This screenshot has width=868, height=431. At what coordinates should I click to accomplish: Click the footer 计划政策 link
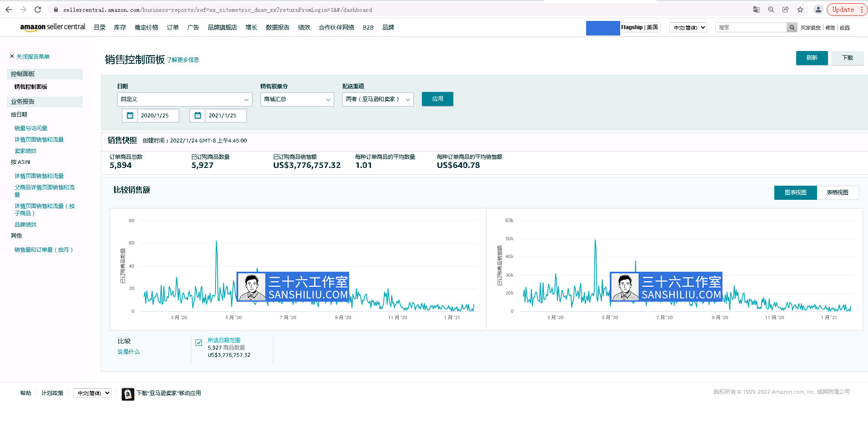(x=52, y=393)
